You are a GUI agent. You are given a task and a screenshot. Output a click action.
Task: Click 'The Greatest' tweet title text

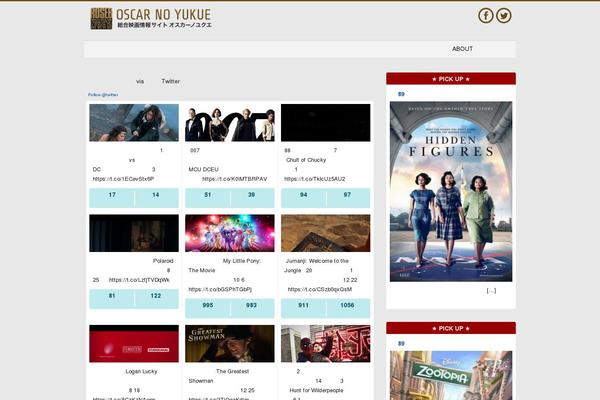pos(232,371)
